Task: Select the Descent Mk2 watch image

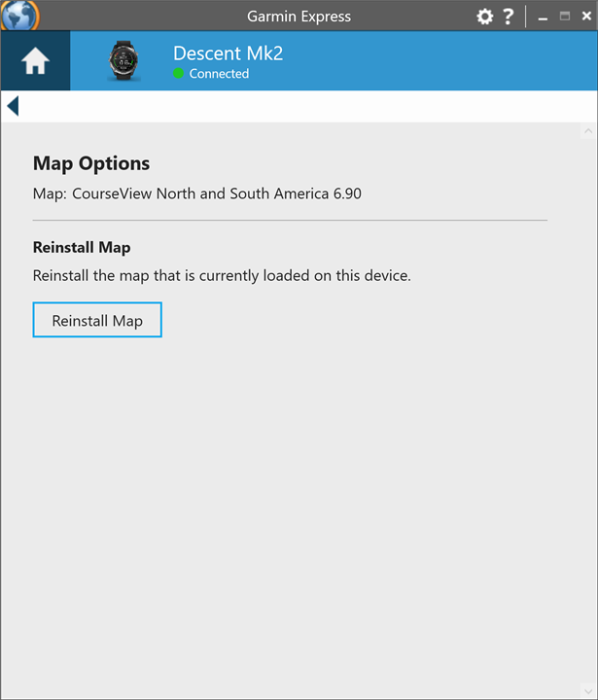Action: 123,60
